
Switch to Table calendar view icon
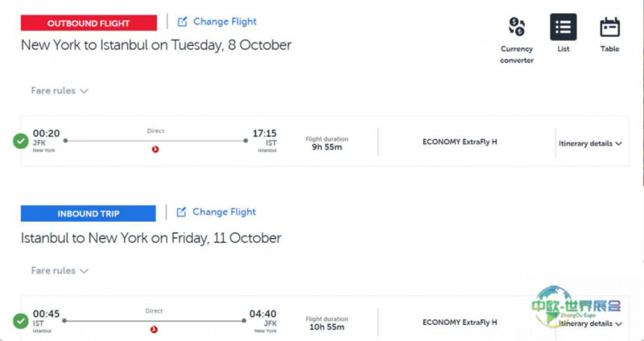(x=609, y=27)
